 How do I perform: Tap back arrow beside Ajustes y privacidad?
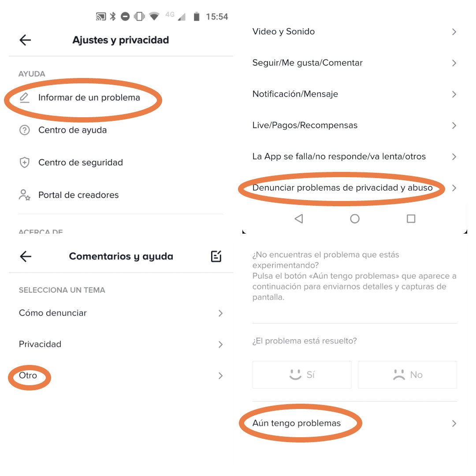point(25,40)
